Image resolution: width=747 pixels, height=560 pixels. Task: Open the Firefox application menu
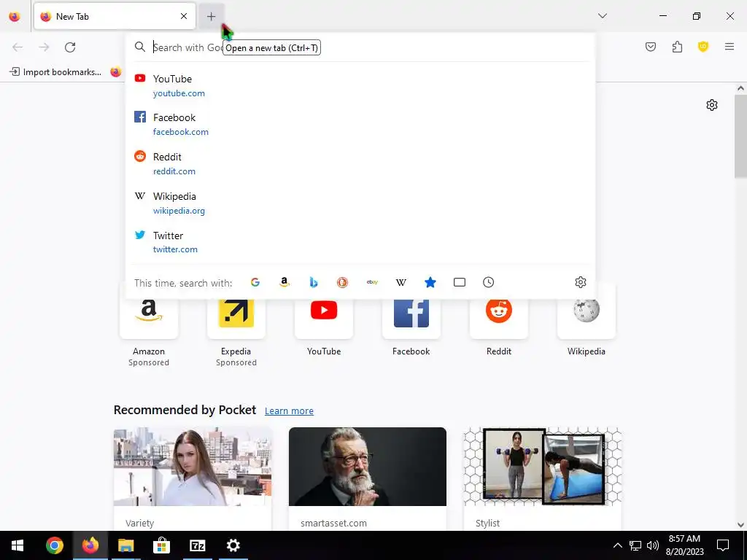click(x=729, y=47)
